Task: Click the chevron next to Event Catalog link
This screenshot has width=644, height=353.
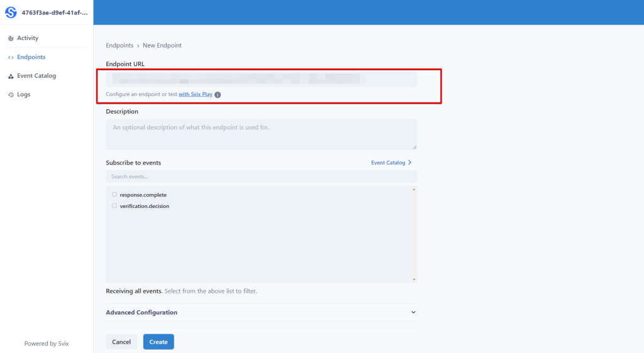Action: point(410,163)
